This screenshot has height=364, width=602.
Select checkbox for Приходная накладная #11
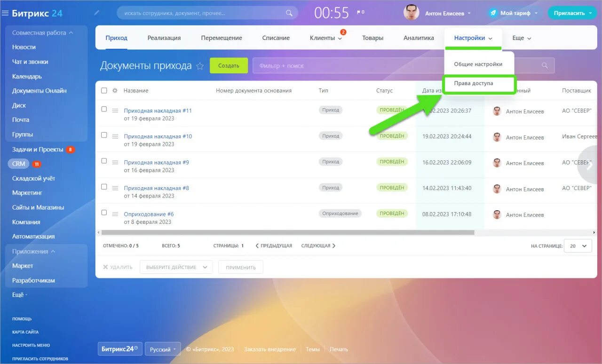[104, 109]
